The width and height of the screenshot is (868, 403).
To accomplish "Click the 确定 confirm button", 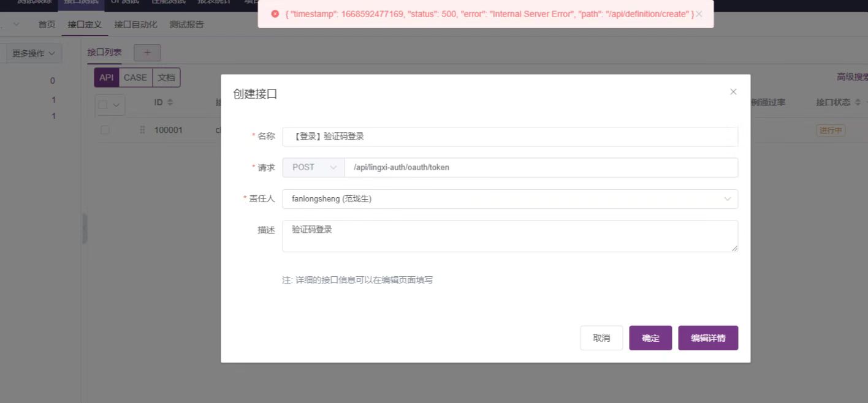I will pos(650,337).
